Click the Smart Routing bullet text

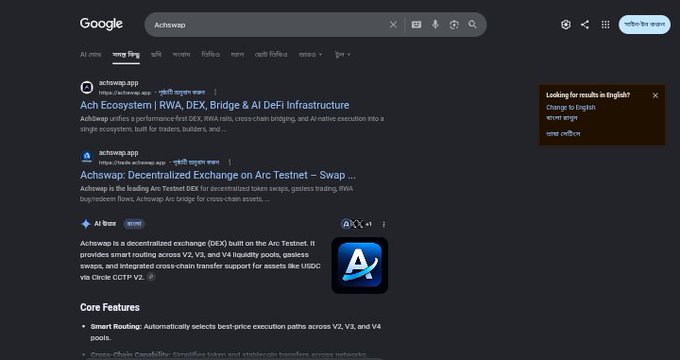click(235, 332)
